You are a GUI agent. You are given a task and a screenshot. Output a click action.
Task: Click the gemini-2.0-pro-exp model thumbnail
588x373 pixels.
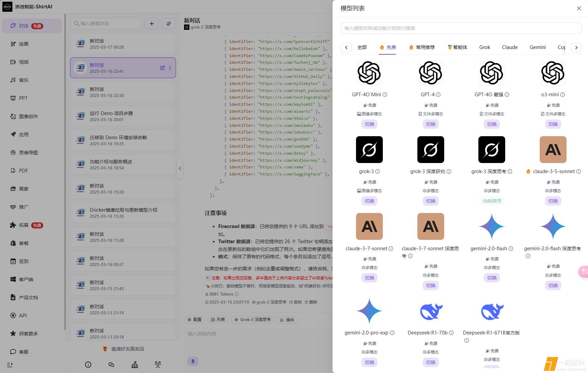(x=369, y=311)
